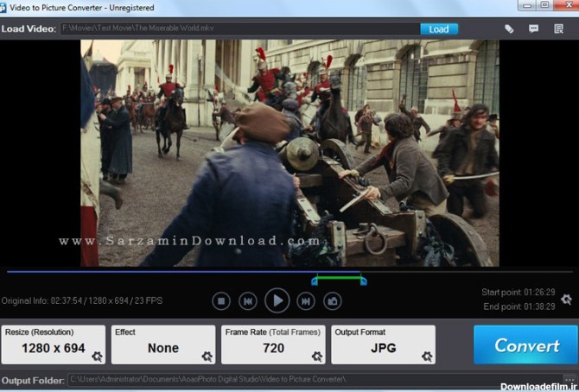Click the notes icon in the top right
Screen dimensions: 579x392
click(559, 28)
